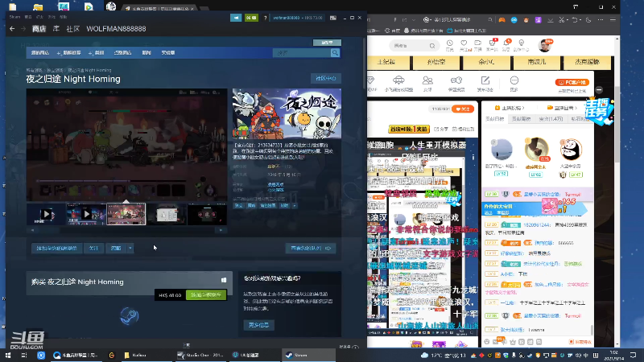Viewport: 644px width, 362px height.
Task: Click orange 关注 follow button on Douyu
Action: tap(463, 109)
